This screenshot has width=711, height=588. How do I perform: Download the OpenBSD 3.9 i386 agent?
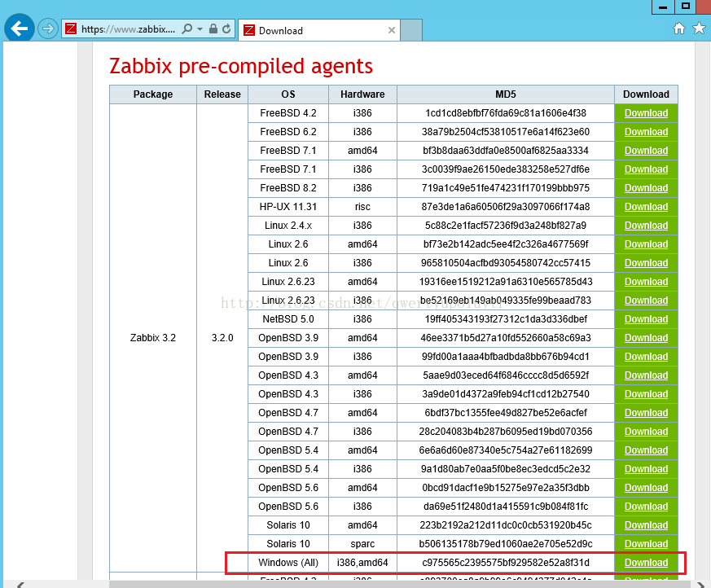click(x=646, y=357)
